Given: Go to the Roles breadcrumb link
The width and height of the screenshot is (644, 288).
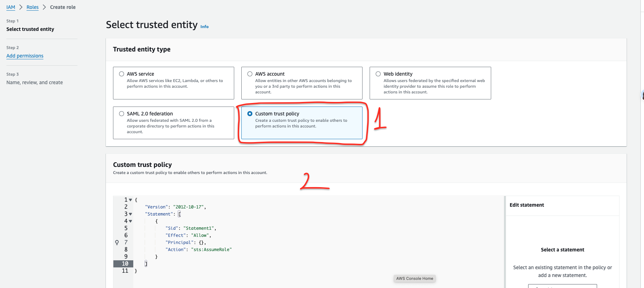Looking at the screenshot, I should pyautogui.click(x=32, y=7).
